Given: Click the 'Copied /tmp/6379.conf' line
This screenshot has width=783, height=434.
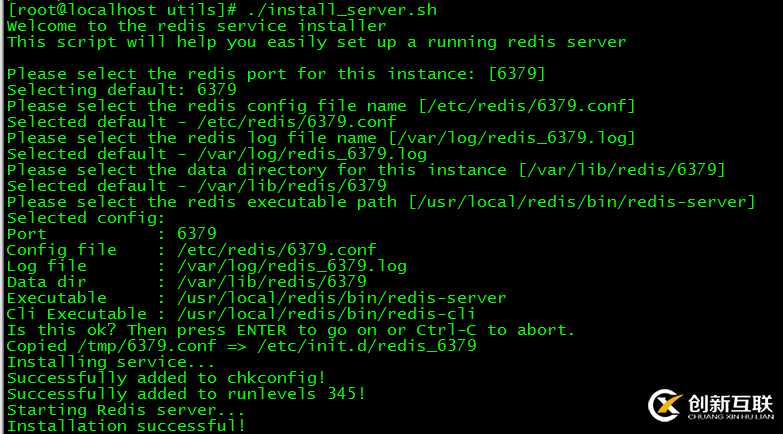Looking at the screenshot, I should (241, 346).
